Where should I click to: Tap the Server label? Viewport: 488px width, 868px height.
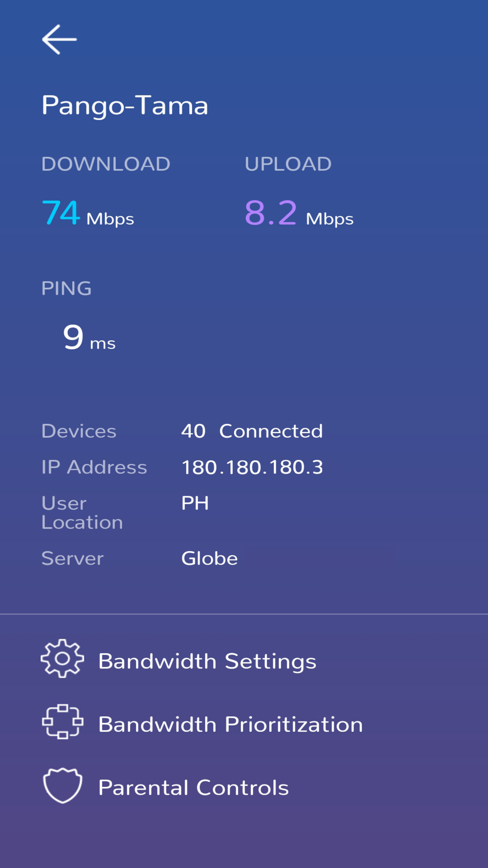pos(73,558)
